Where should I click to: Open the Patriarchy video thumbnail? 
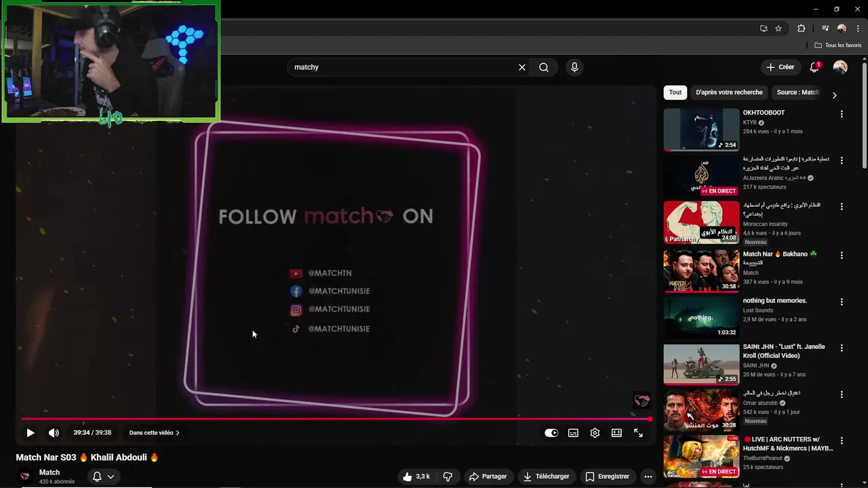point(701,222)
